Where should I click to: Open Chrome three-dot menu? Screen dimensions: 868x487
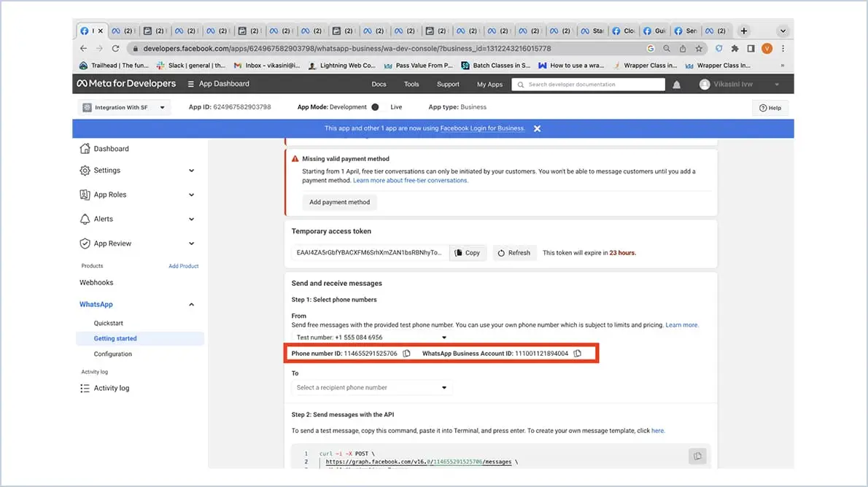pos(783,49)
